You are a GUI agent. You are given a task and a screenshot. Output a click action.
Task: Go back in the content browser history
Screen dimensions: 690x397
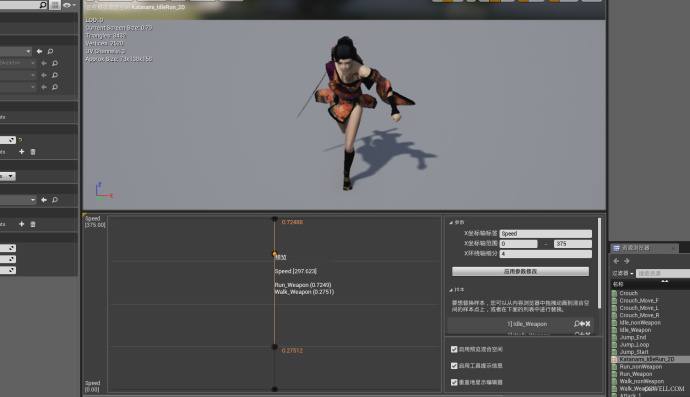coord(616,261)
